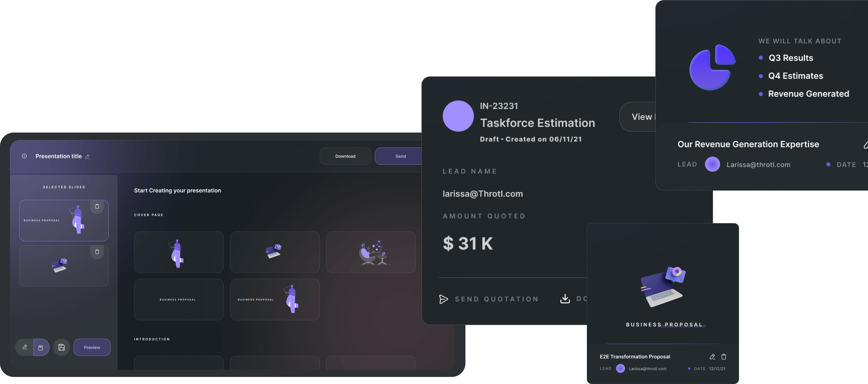Click the View button on Taskforce Estimation card
Screen dimensions: 868x384
click(x=639, y=116)
